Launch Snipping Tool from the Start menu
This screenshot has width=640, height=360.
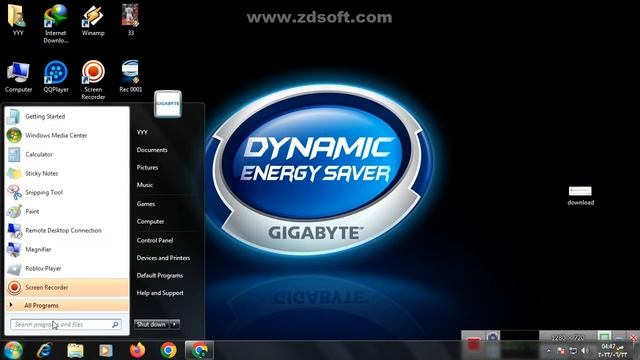[67, 192]
